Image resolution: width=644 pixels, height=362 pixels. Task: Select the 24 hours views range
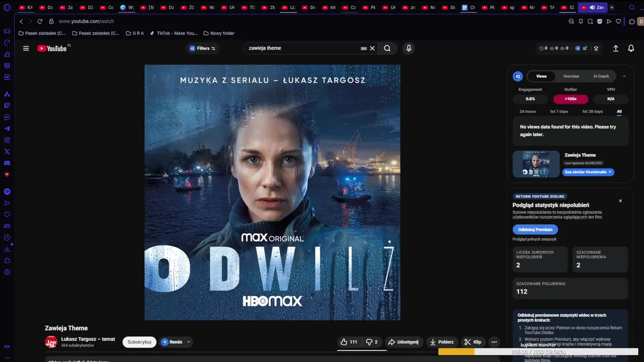click(x=528, y=112)
